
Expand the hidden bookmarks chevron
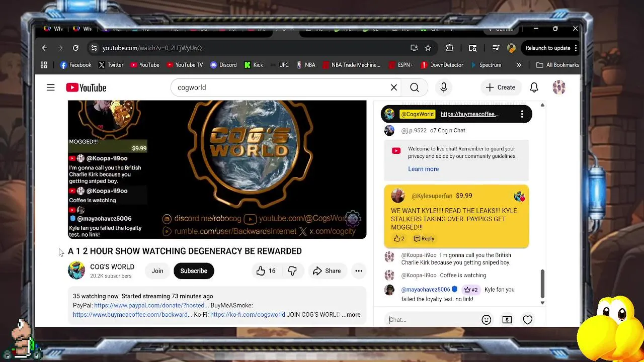(519, 65)
